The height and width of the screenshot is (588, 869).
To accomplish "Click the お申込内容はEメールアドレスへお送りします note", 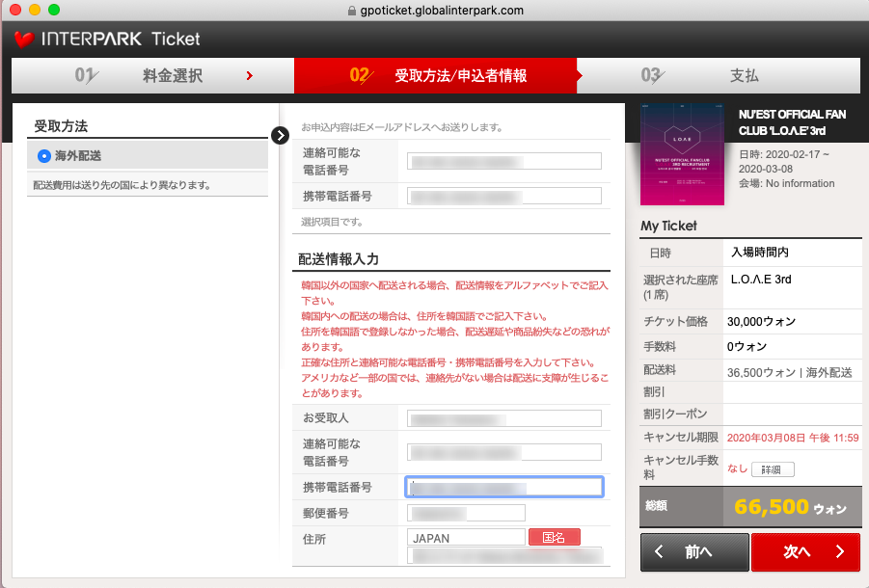I will (x=402, y=127).
